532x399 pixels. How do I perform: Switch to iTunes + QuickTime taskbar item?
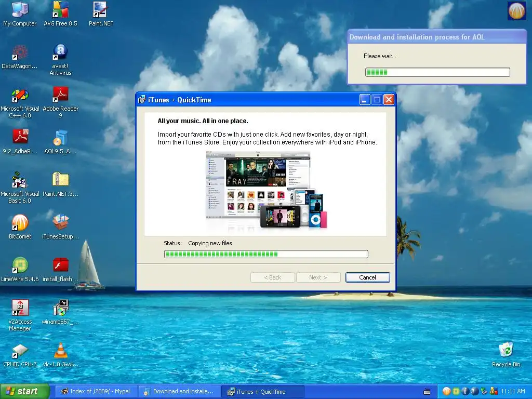(262, 391)
